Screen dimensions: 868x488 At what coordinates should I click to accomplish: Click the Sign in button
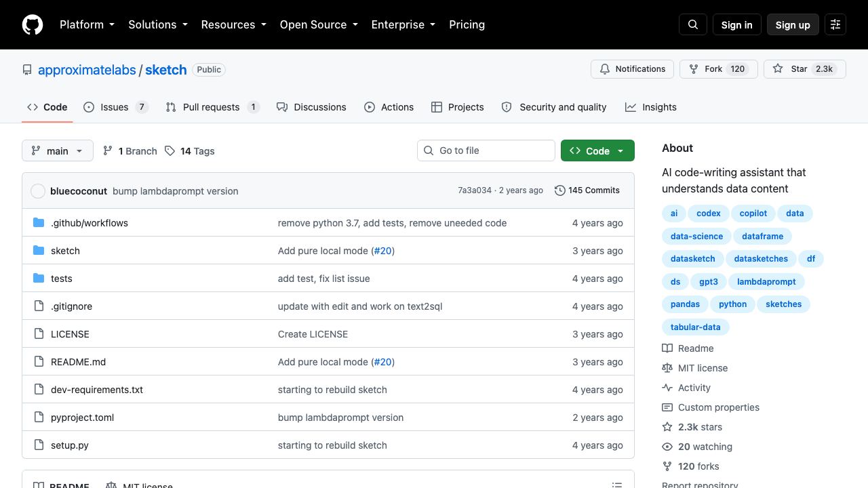(737, 24)
